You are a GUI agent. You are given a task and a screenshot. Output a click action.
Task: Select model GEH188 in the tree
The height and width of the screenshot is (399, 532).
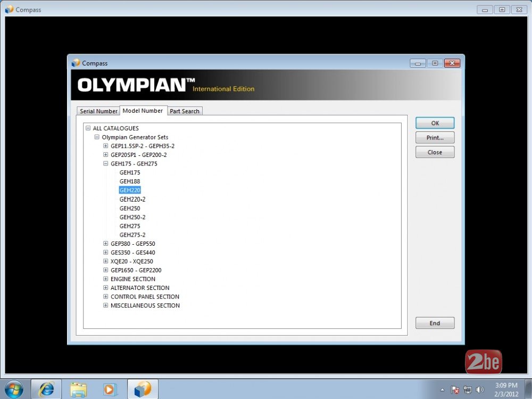tap(130, 181)
